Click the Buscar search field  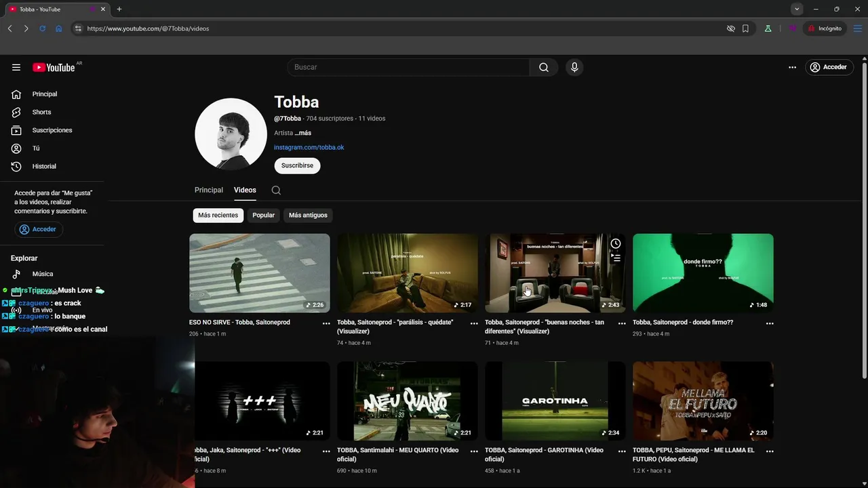pyautogui.click(x=408, y=67)
